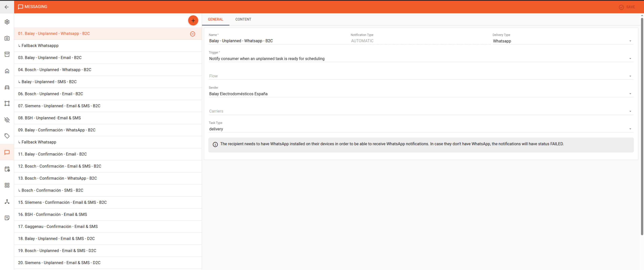644x270 pixels.
Task: Open the home icon in sidebar
Action: click(7, 71)
